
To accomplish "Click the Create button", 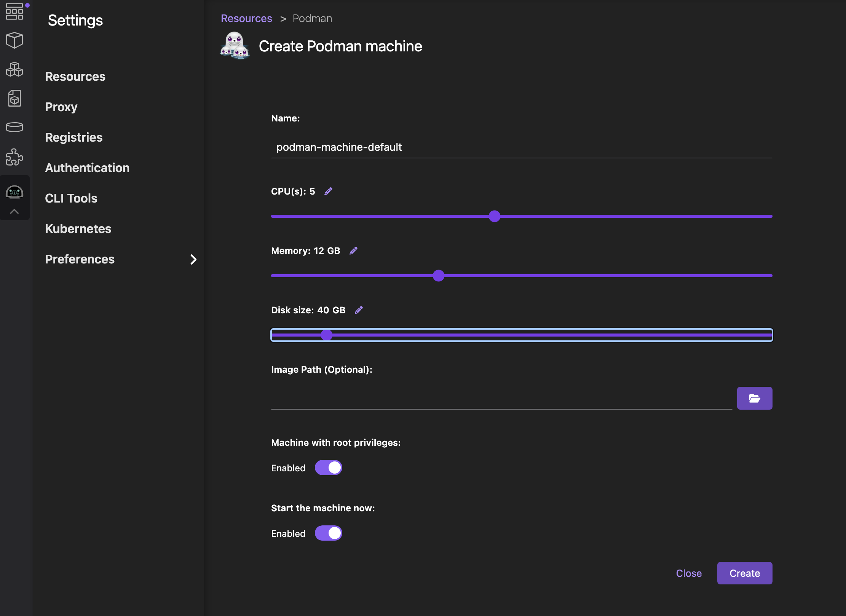I will coord(745,573).
